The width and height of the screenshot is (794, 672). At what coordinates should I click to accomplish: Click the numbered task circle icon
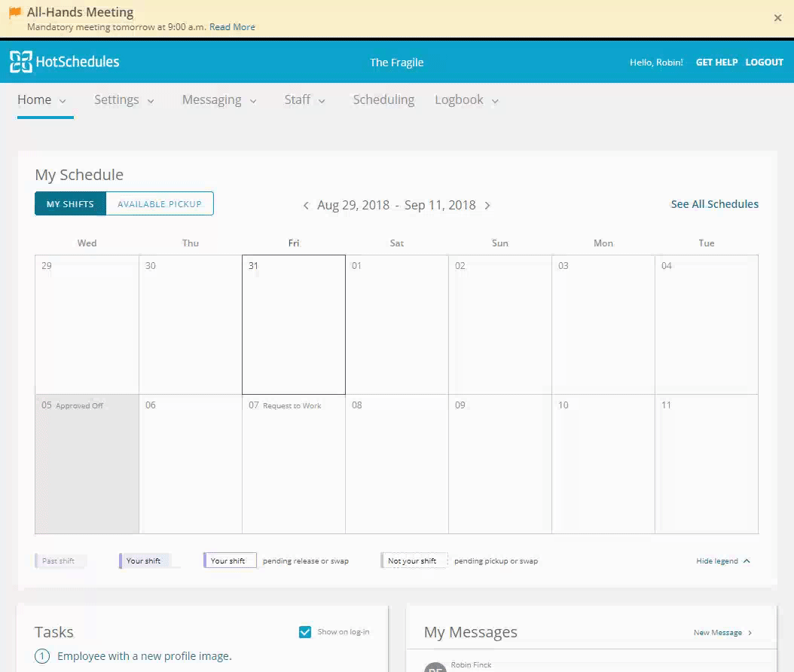pos(43,656)
